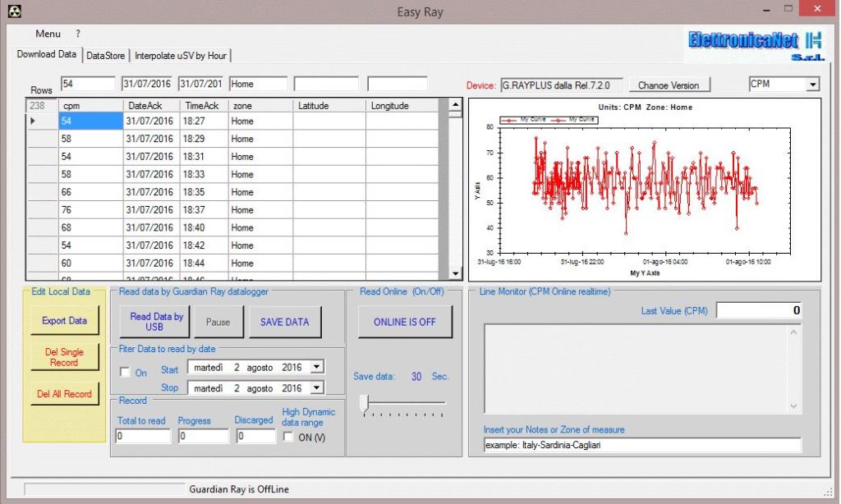The image size is (841, 504).
Task: Click the data grid scroll down arrow
Action: 455,273
